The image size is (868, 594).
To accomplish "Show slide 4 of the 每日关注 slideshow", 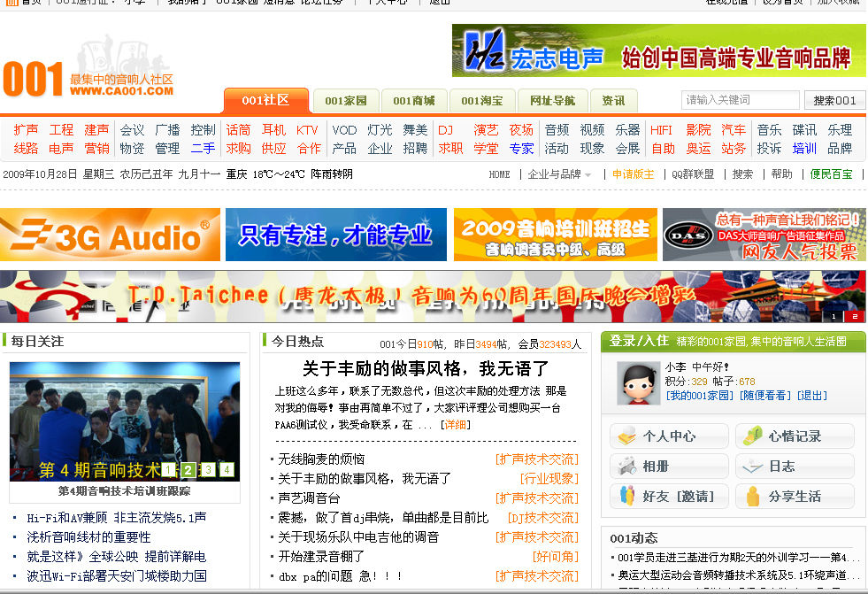I will [x=227, y=470].
